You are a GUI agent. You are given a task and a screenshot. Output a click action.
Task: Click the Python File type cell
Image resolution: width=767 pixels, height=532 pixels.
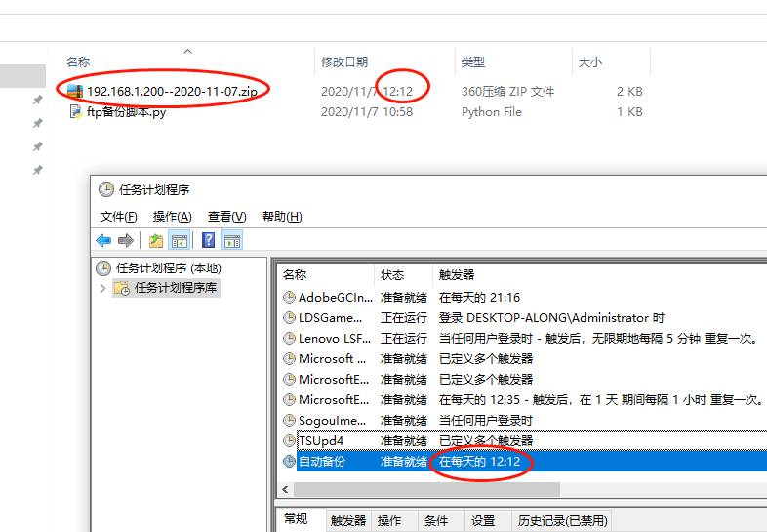492,112
